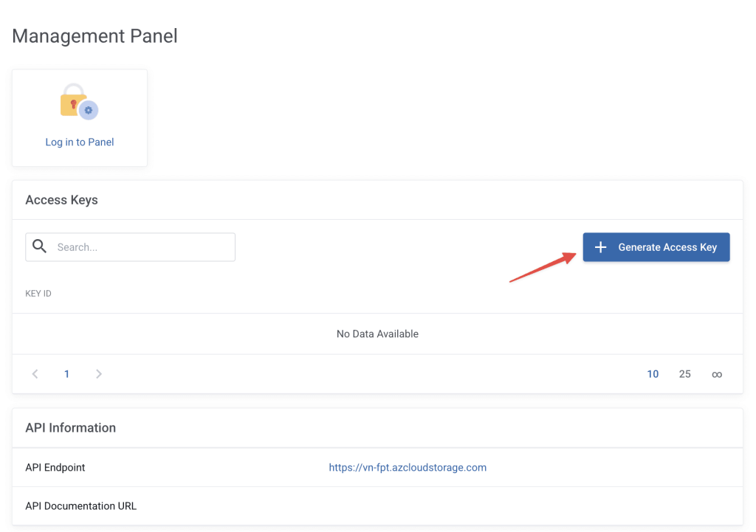Click the Generate Access Key button

656,246
